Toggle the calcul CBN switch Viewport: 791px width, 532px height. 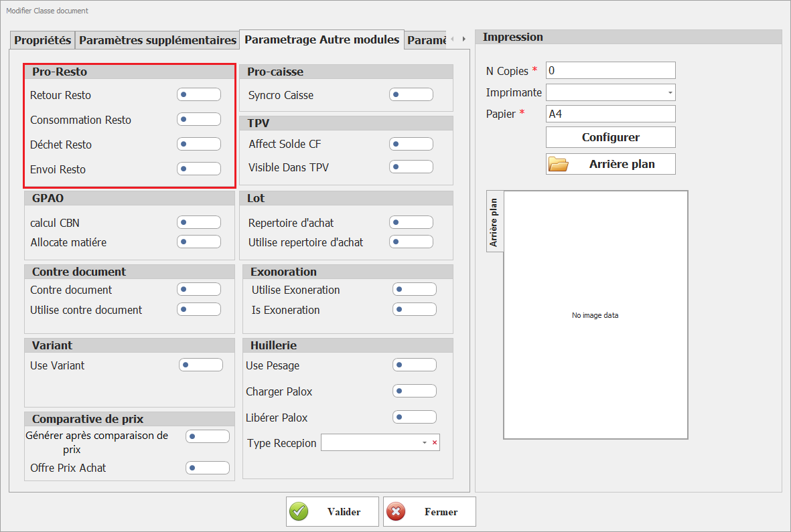pos(198,223)
